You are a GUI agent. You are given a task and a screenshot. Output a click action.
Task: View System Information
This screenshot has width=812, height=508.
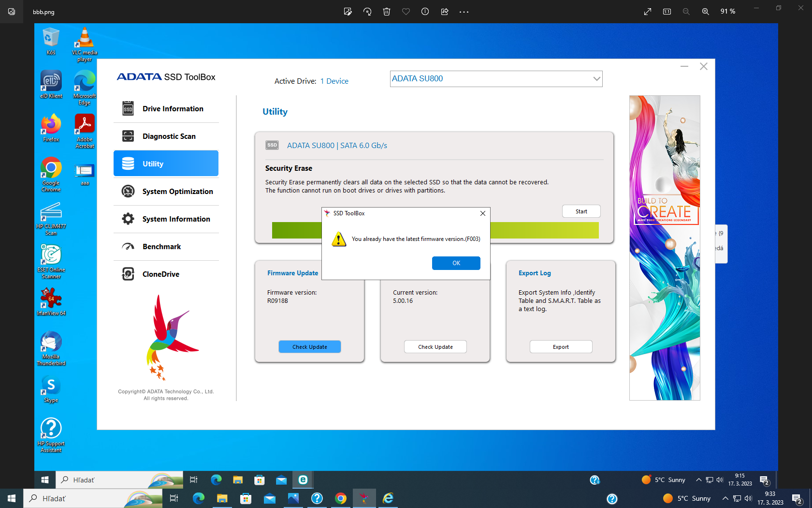176,219
